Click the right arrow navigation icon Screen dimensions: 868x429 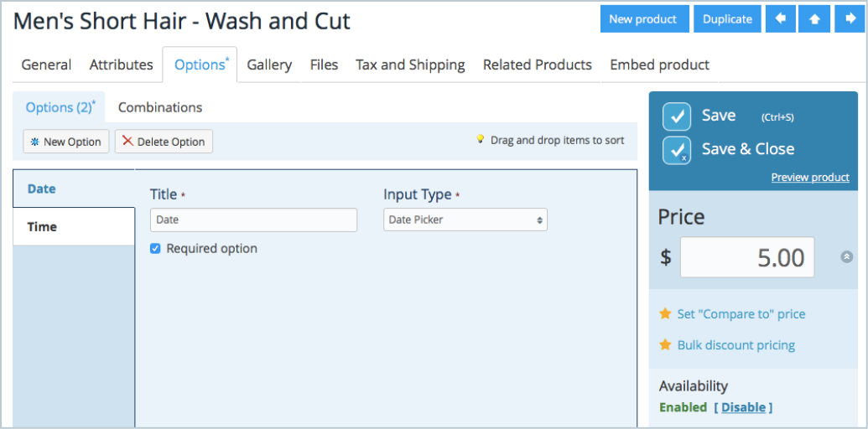[850, 18]
